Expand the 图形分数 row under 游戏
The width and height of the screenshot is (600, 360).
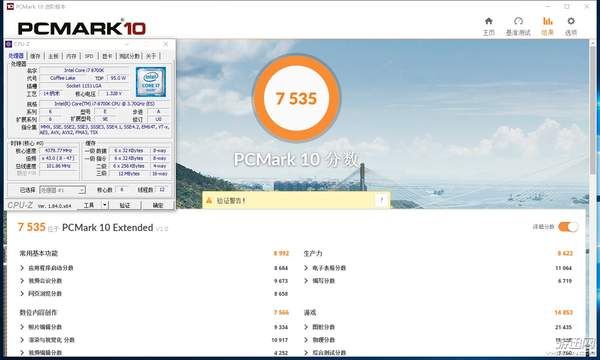[x=306, y=327]
